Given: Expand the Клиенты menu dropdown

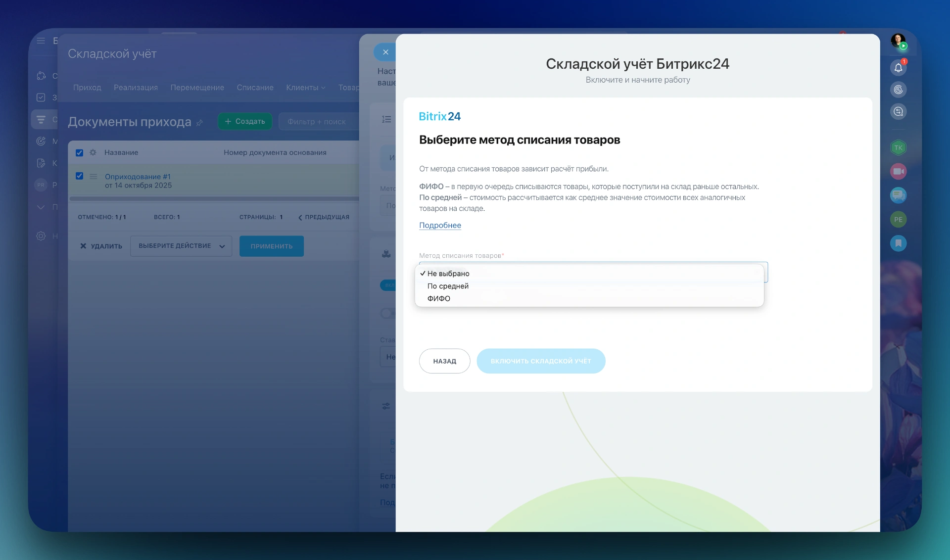Looking at the screenshot, I should [x=305, y=88].
